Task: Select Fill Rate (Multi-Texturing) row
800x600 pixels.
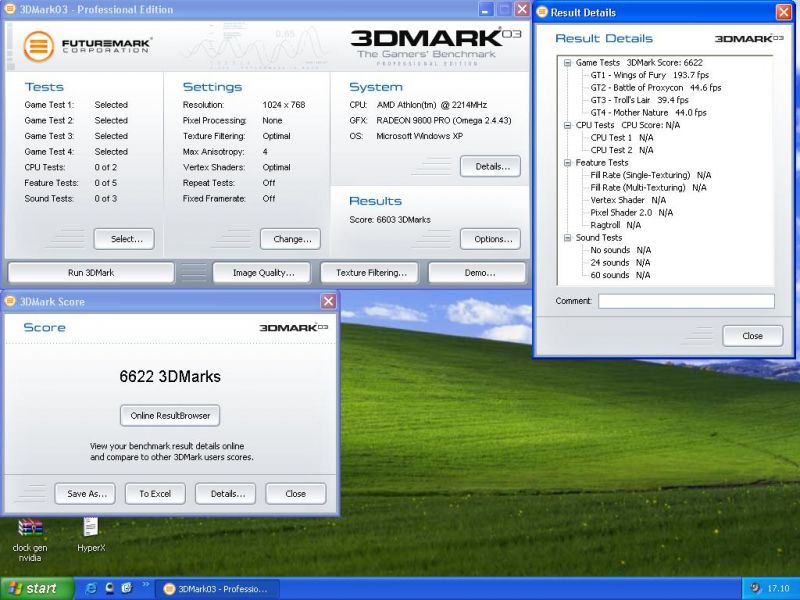Action: pyautogui.click(x=648, y=188)
